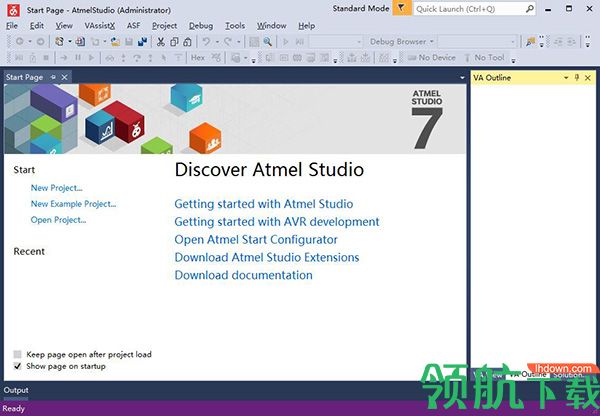The width and height of the screenshot is (600, 416).
Task: Click the Standard Mode label
Action: point(361,8)
